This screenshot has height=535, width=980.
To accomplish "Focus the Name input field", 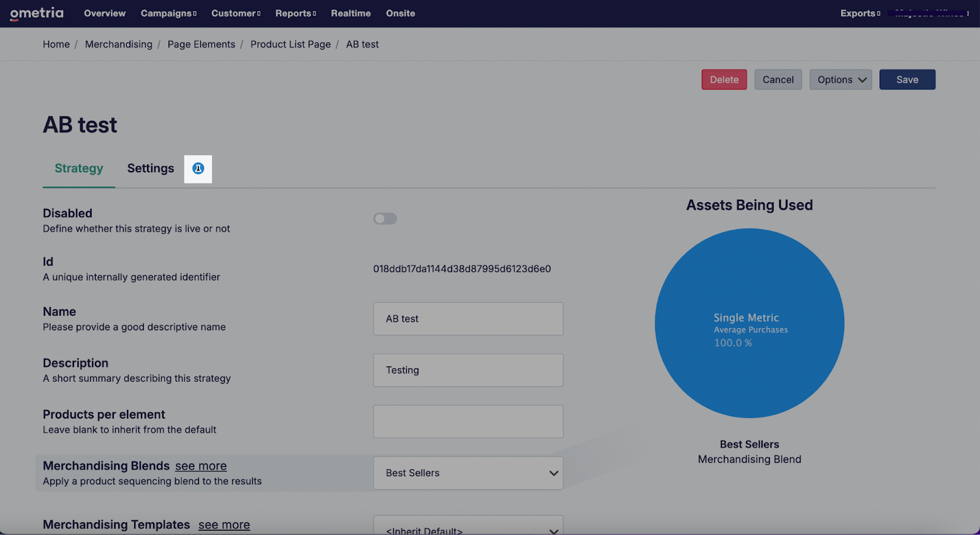I will point(468,319).
